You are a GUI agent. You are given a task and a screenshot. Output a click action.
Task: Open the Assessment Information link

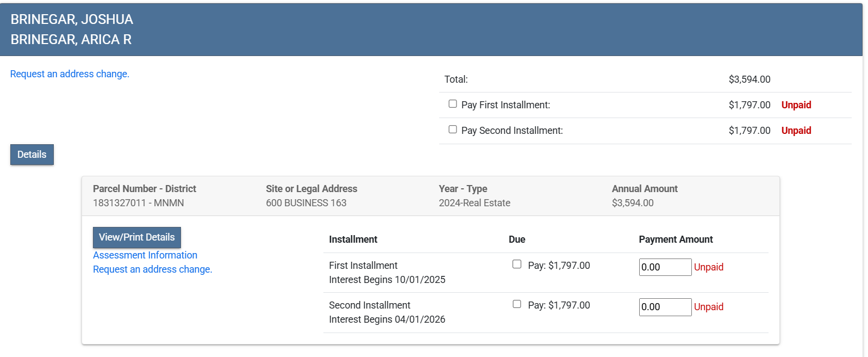point(145,255)
